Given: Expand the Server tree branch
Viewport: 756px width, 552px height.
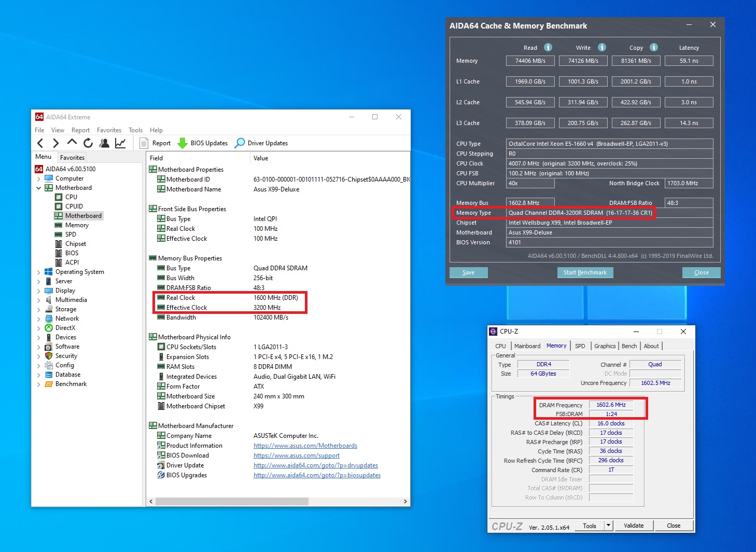Looking at the screenshot, I should [x=39, y=281].
